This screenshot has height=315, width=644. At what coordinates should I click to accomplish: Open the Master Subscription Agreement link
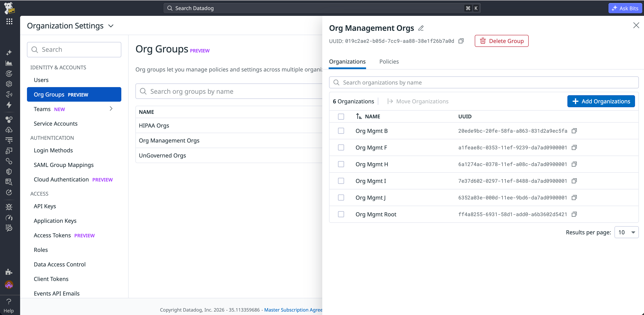click(293, 310)
